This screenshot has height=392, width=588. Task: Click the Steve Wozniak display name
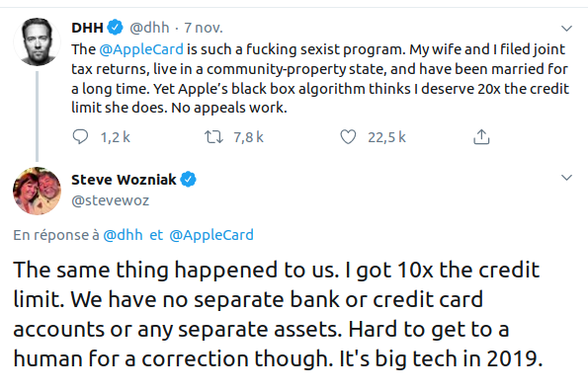pos(124,180)
